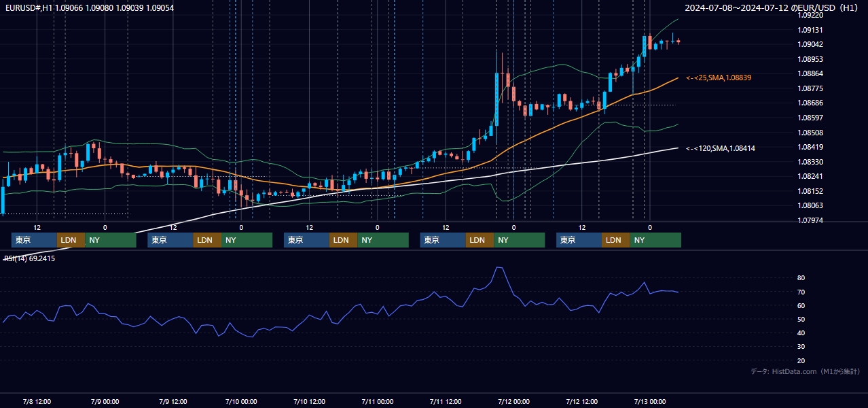Click the 7/11 00:00 time axis label
Screen dimensions: 868x408
377,401
